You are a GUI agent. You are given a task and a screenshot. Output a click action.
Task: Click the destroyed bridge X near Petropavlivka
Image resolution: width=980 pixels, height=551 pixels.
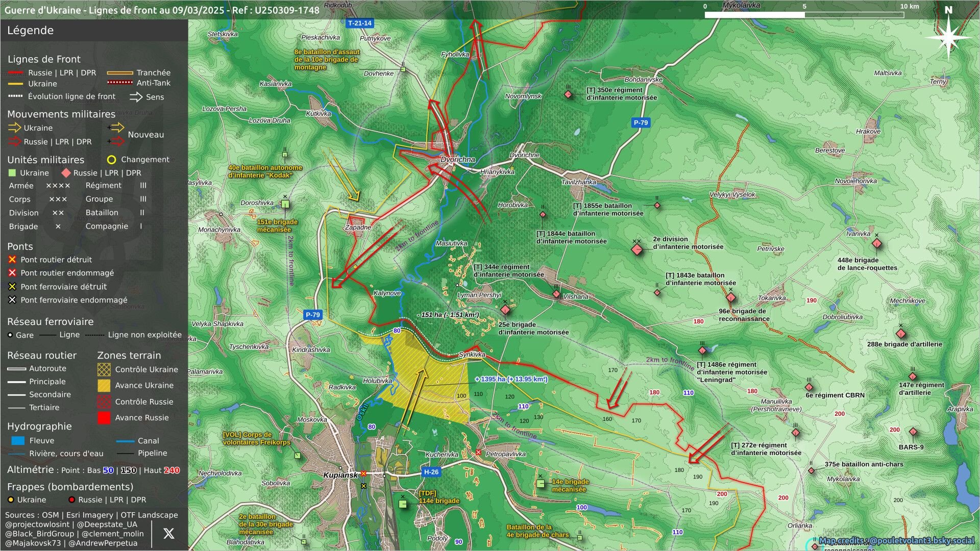(x=478, y=453)
